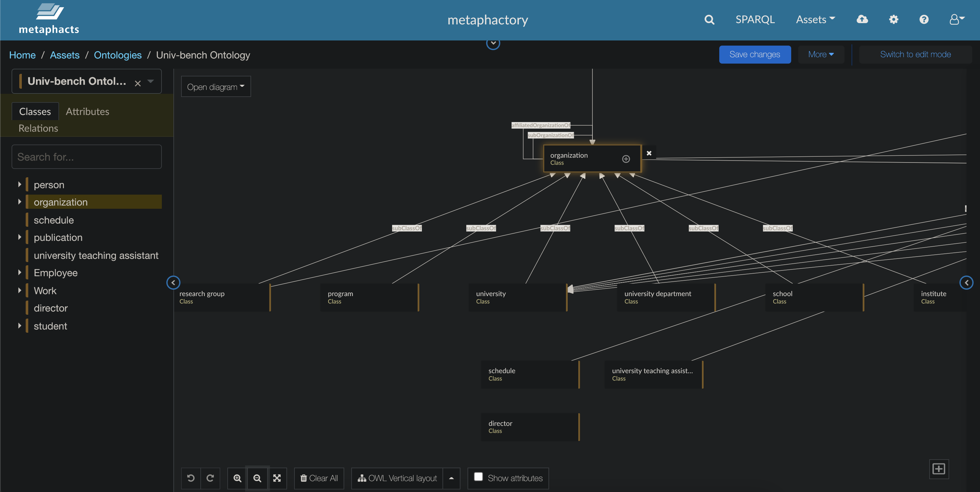Click the Save changes button

754,54
